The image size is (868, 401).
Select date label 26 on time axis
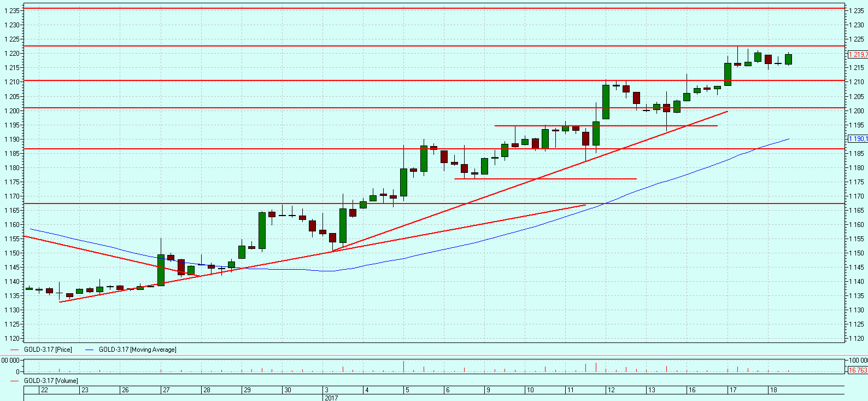pyautogui.click(x=125, y=390)
